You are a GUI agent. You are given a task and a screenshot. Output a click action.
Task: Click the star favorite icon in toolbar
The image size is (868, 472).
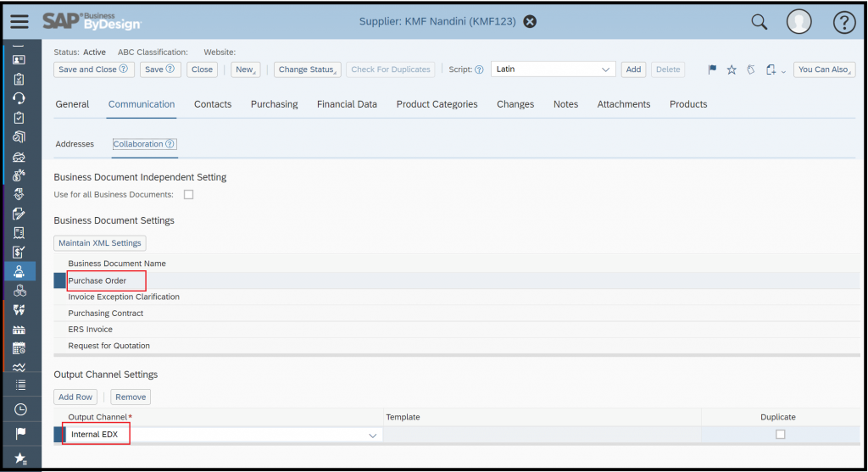[x=732, y=69]
